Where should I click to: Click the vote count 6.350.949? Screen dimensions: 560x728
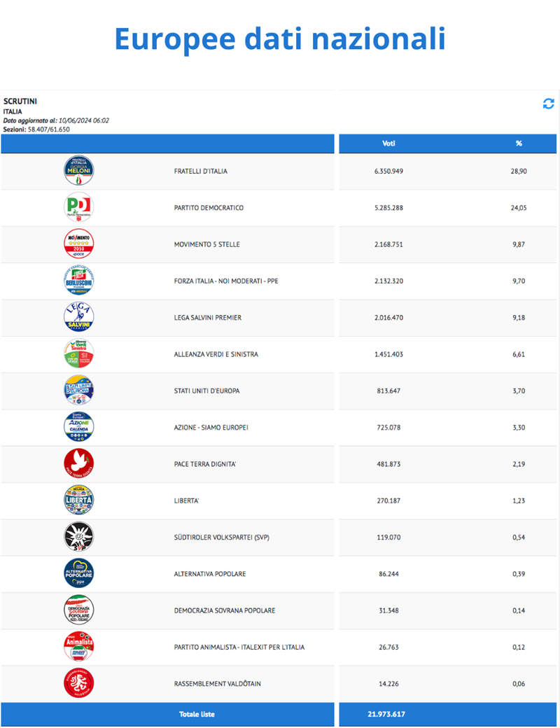[x=388, y=171]
